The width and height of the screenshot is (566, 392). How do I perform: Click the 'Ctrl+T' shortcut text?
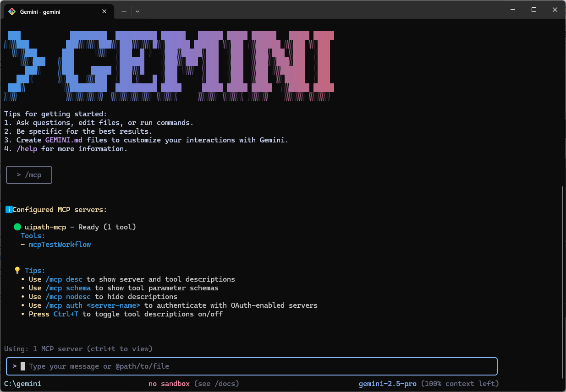(66, 314)
